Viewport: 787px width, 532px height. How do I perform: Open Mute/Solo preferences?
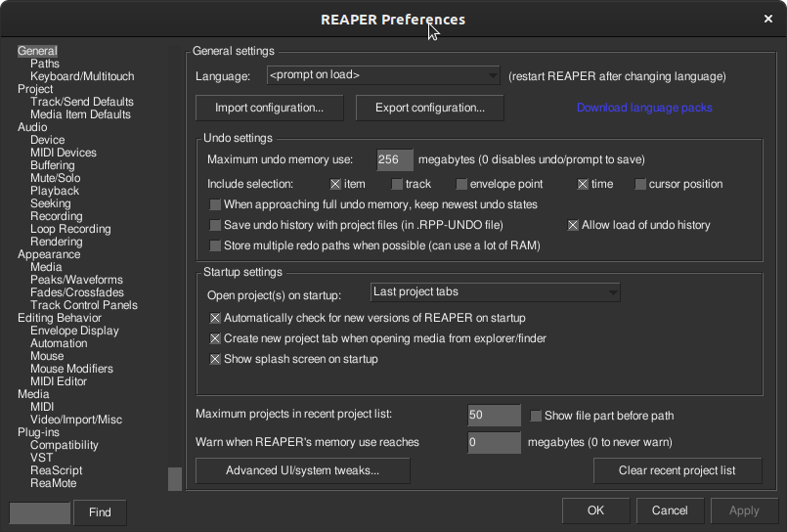point(55,178)
